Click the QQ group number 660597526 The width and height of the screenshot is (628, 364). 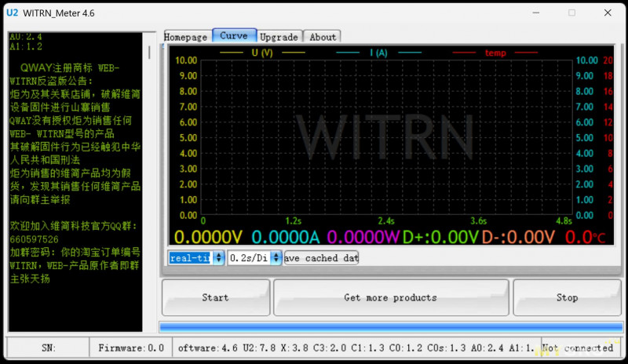(34, 239)
